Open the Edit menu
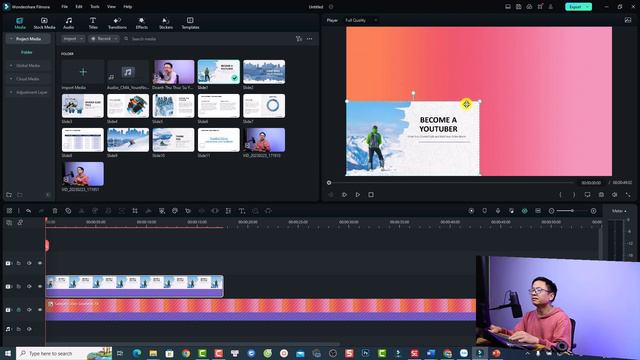This screenshot has width=640, height=360. 79,7
